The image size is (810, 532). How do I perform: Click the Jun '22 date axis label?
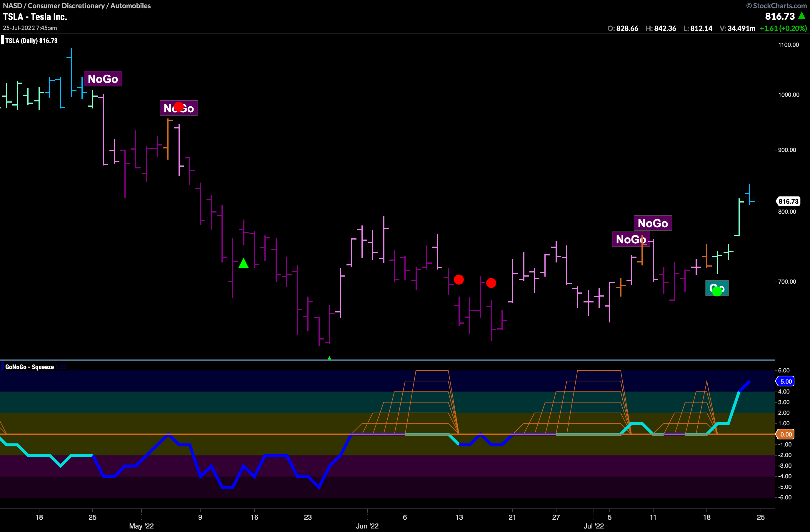[367, 526]
